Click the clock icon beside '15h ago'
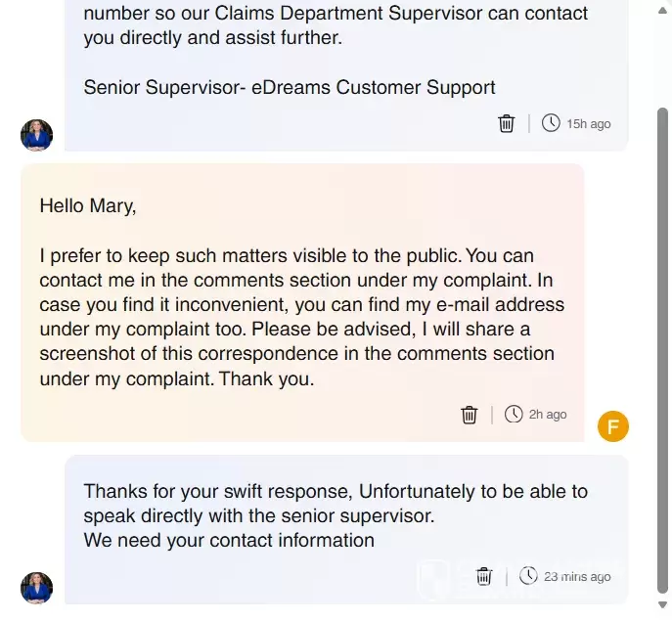Image resolution: width=672 pixels, height=621 pixels. [551, 123]
